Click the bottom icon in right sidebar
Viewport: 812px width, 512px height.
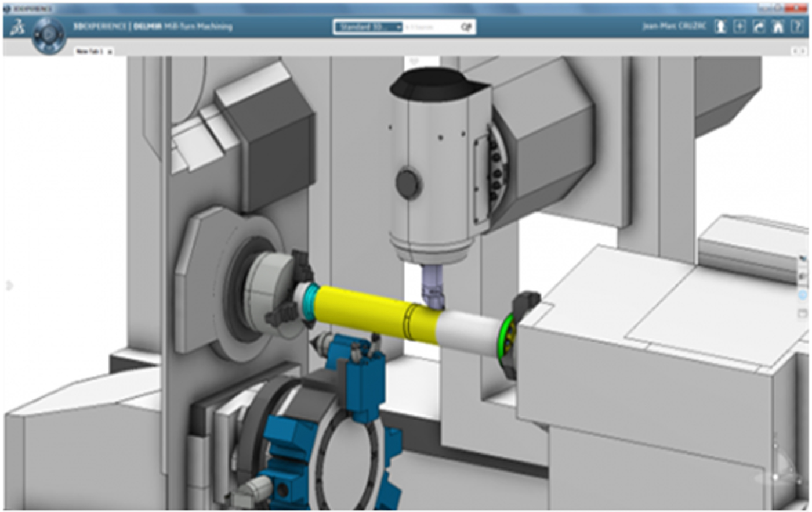pos(803,313)
